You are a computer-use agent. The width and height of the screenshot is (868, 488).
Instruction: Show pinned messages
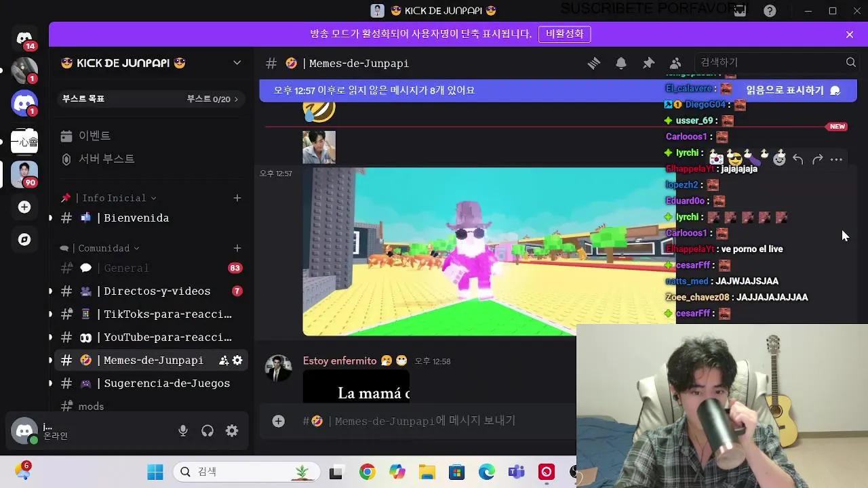[648, 63]
